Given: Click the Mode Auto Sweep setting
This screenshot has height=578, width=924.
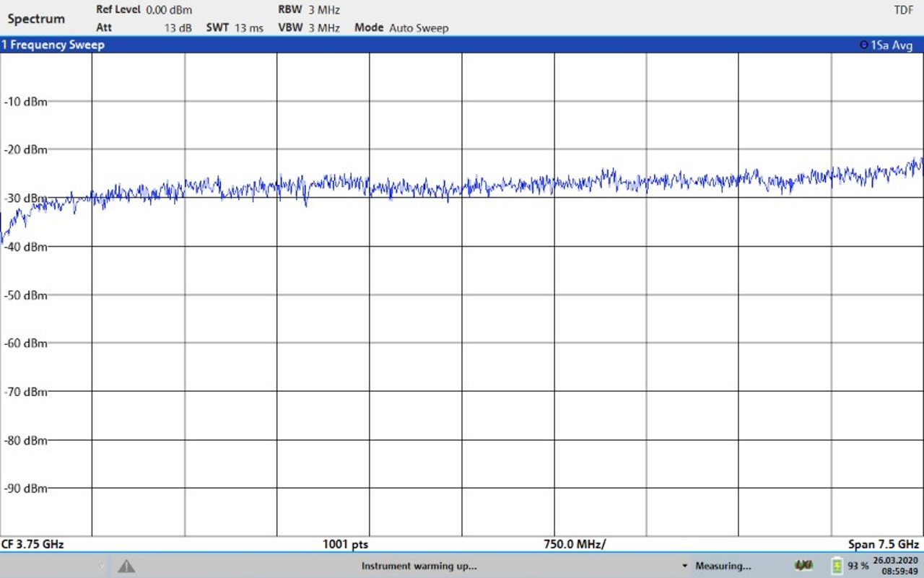Looking at the screenshot, I should [x=418, y=28].
